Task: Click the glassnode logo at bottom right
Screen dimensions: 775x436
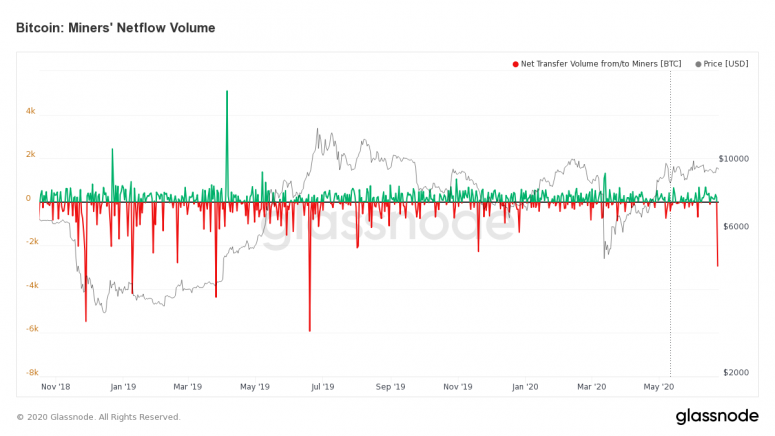Action: (x=717, y=416)
